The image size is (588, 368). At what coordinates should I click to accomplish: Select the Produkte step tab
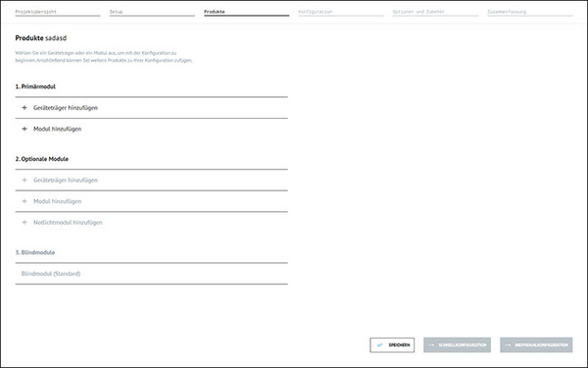(x=246, y=12)
